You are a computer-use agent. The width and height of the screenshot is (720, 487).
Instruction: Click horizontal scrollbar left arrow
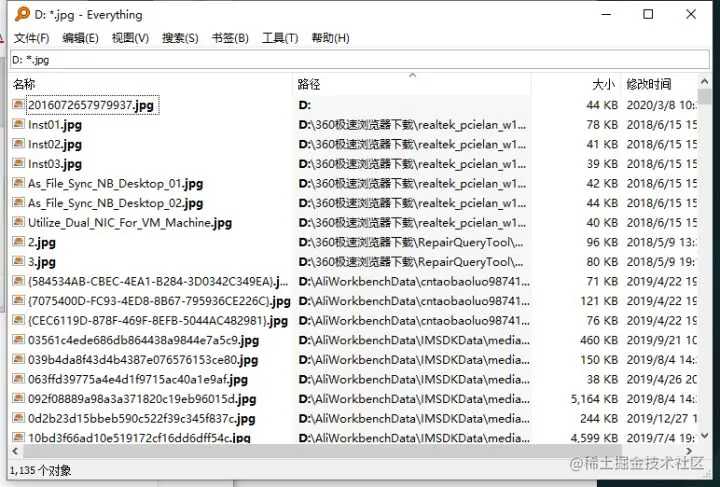16,451
